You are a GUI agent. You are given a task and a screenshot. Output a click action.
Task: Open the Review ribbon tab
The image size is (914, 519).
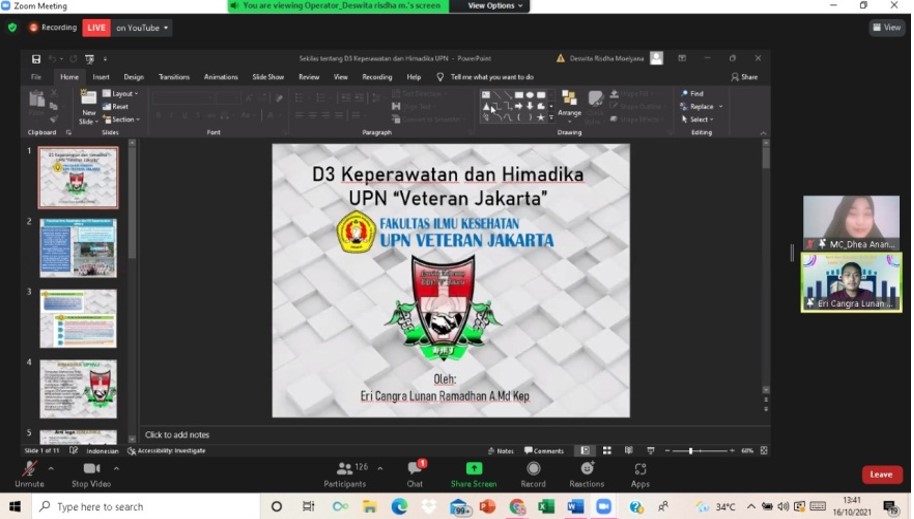pos(309,77)
